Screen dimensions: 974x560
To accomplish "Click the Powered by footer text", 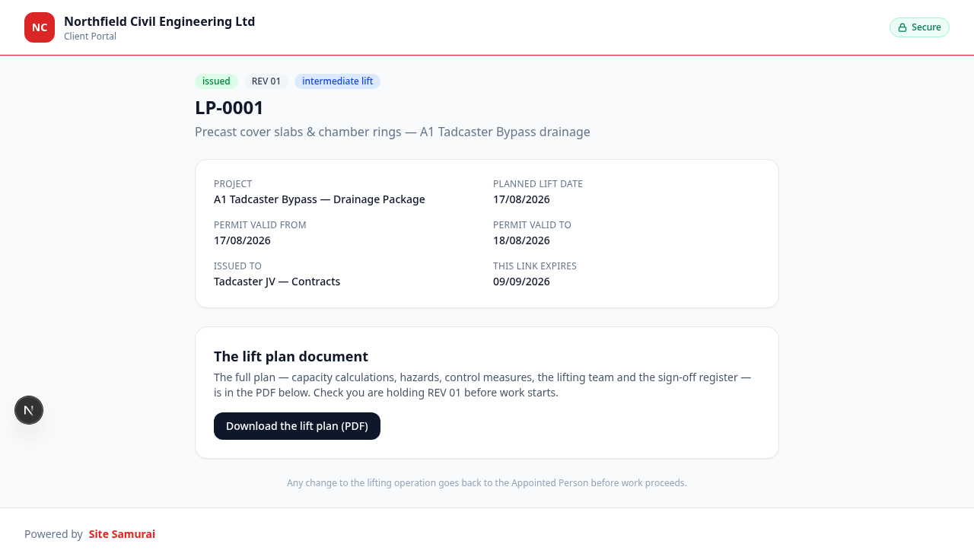I will point(53,534).
